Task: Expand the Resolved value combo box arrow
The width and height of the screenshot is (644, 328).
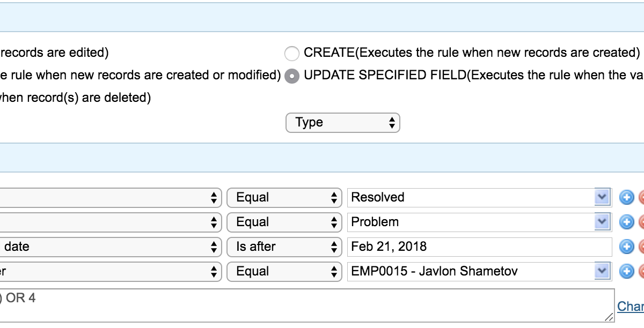Action: (602, 197)
